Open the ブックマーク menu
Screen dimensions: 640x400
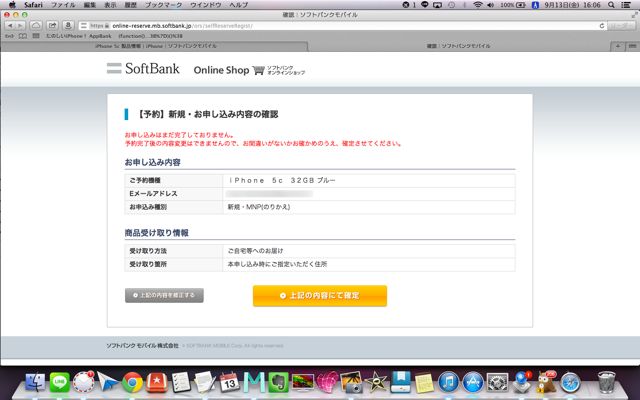(x=164, y=5)
